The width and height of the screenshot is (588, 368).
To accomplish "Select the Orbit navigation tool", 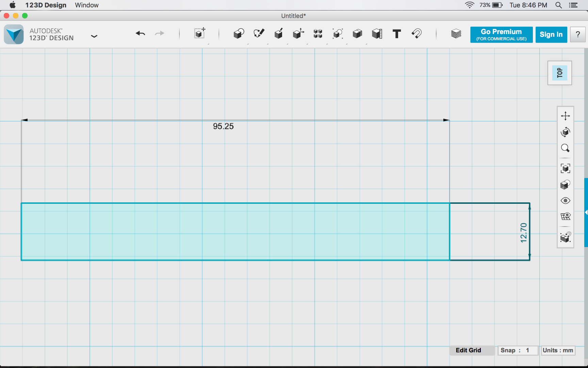I will 566,132.
